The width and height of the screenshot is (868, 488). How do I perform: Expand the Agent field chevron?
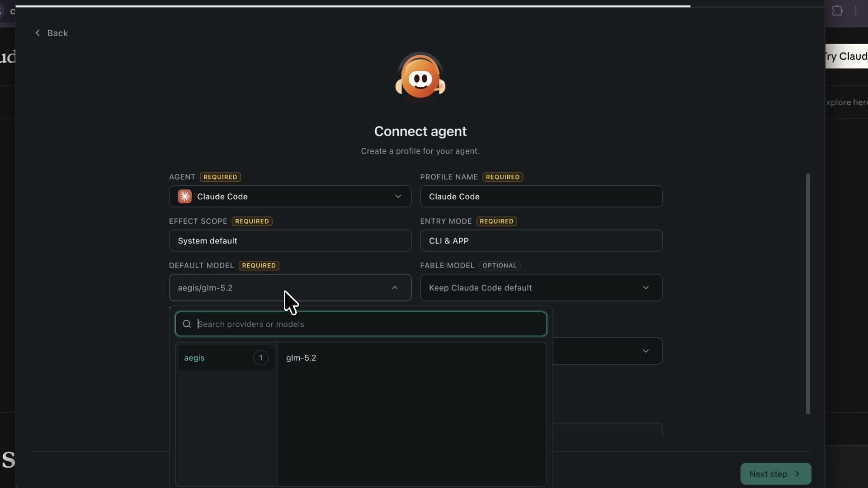(398, 197)
